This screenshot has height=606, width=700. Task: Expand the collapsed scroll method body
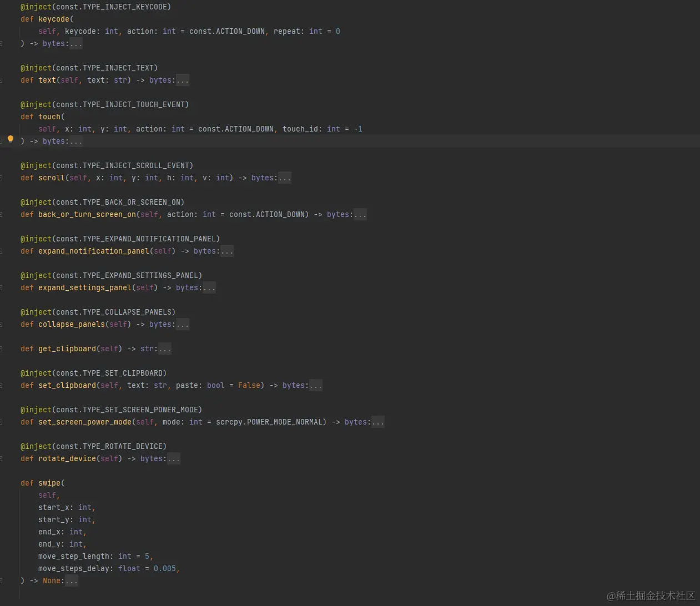click(x=284, y=178)
